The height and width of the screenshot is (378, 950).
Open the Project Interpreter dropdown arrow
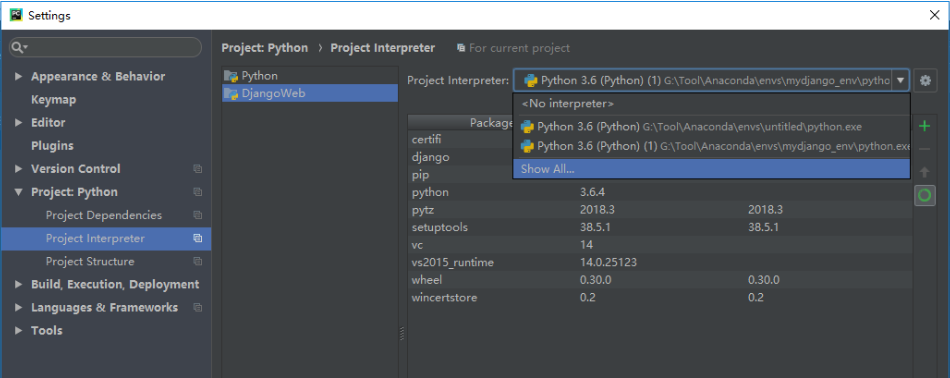[900, 80]
